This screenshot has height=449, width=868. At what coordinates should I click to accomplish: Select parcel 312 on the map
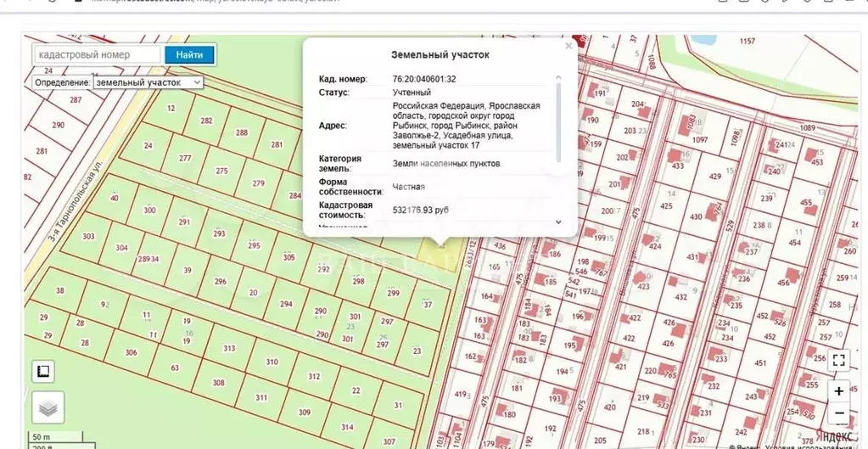315,377
